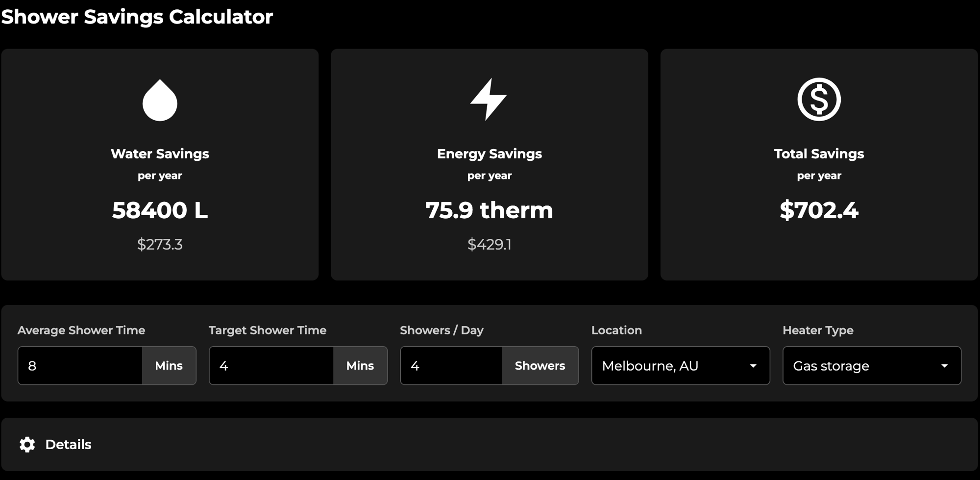Select the Shower Savings Calculator heading
The height and width of the screenshot is (480, 980).
point(137,17)
